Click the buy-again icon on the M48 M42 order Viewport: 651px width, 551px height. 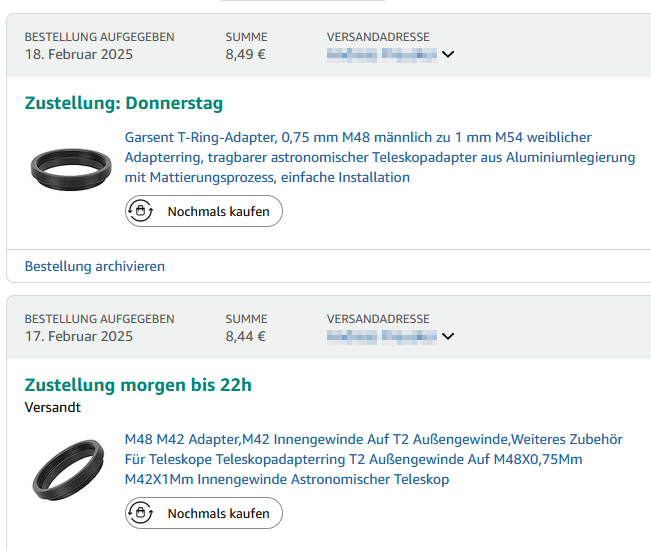pos(140,513)
